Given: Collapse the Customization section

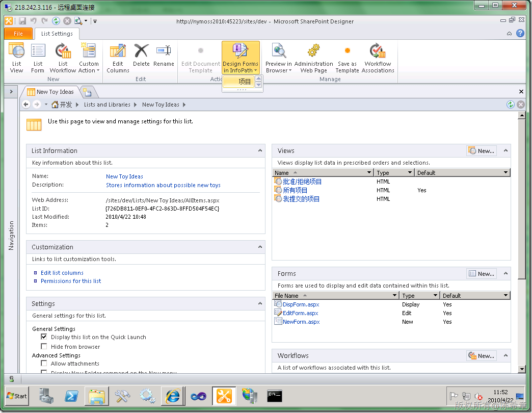Looking at the screenshot, I should point(260,247).
